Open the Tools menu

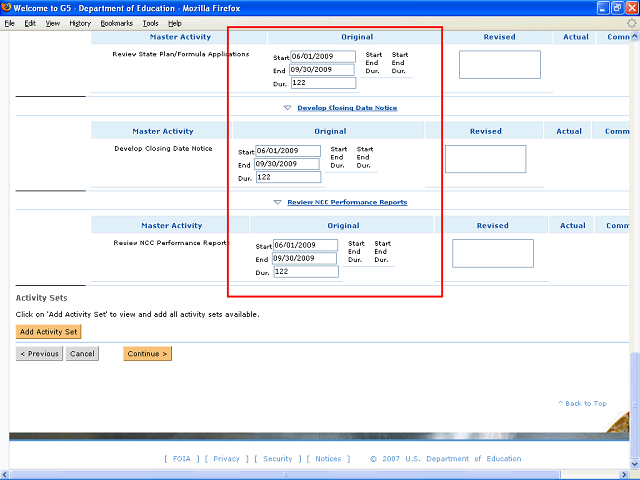click(150, 23)
